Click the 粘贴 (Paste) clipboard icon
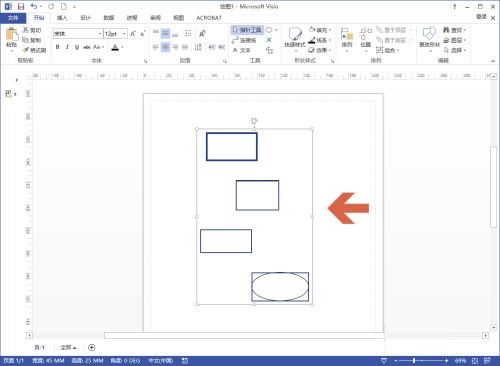This screenshot has width=500, height=366. click(12, 34)
